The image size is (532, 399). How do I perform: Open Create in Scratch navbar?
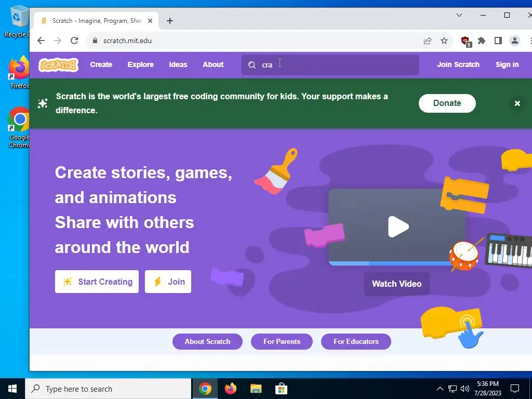coord(101,64)
